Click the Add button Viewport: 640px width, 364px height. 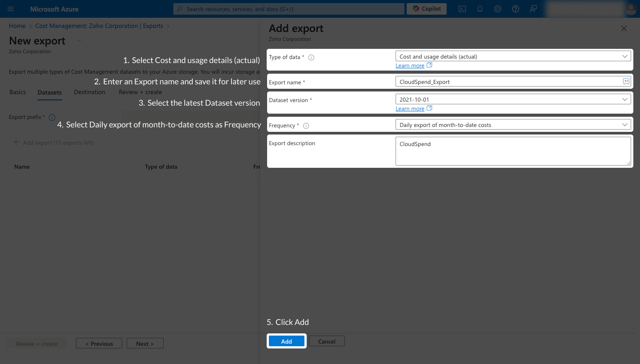(286, 341)
